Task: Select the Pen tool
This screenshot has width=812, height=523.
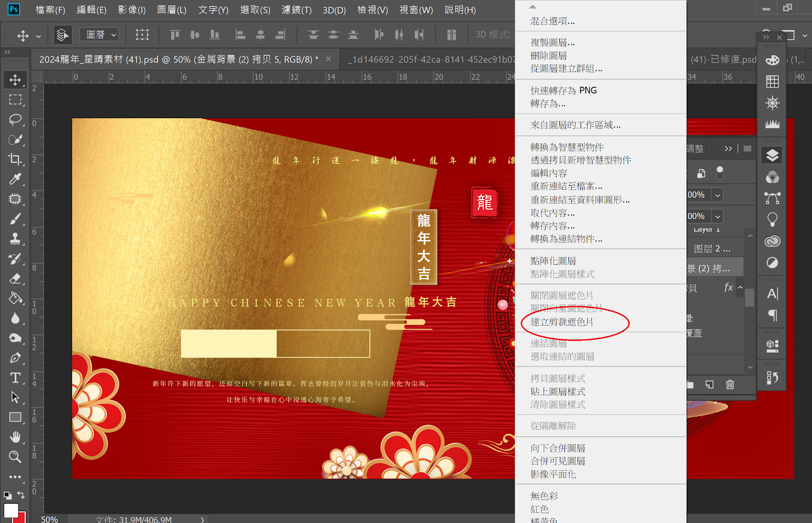Action: pyautogui.click(x=15, y=358)
